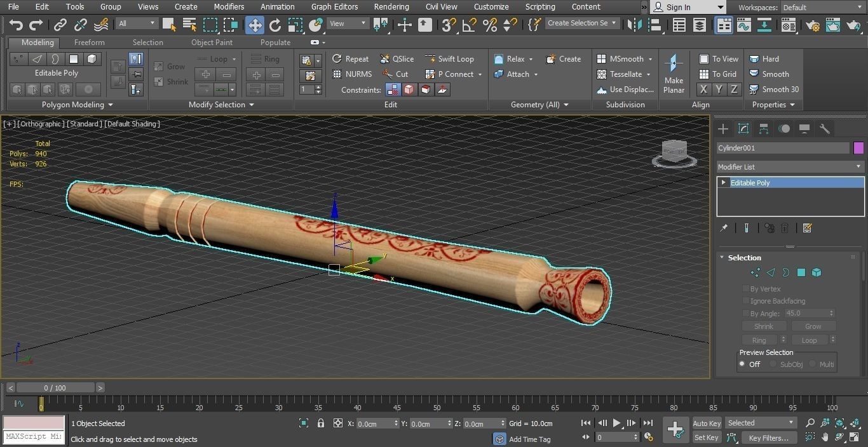This screenshot has height=447, width=868.
Task: Click the Tessellate button
Action: point(624,74)
